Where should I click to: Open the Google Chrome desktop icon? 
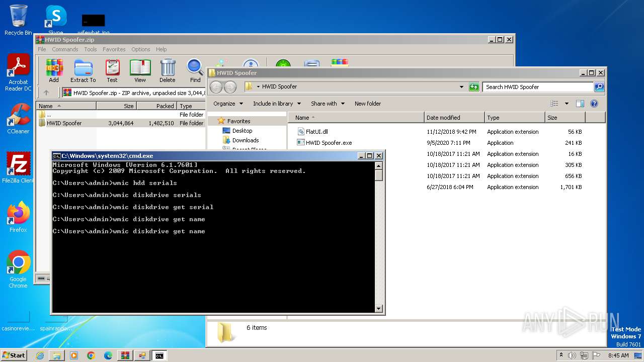18,269
